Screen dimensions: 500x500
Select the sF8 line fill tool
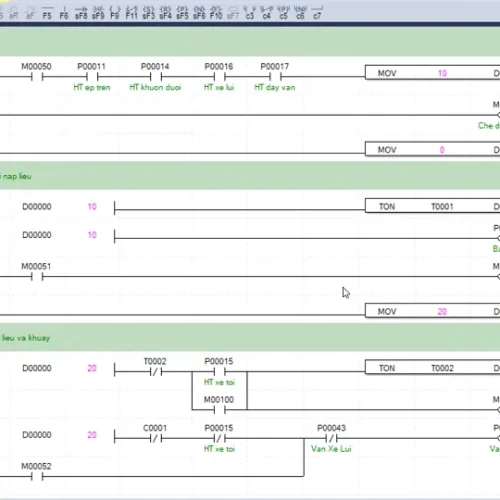coord(81,12)
